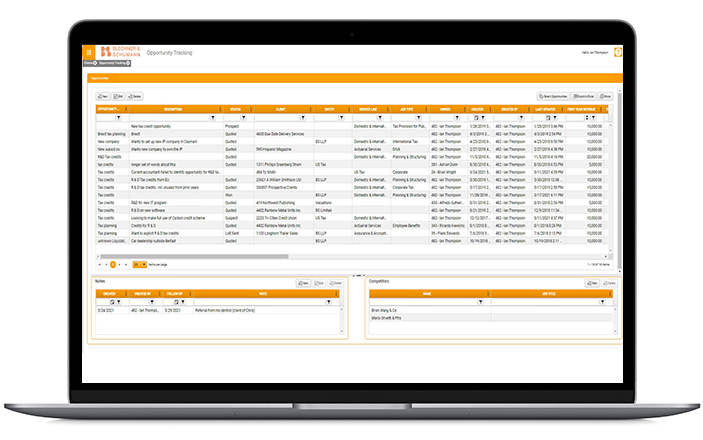This screenshot has width=703, height=440.
Task: Delete the selected competitor
Action: [x=609, y=283]
